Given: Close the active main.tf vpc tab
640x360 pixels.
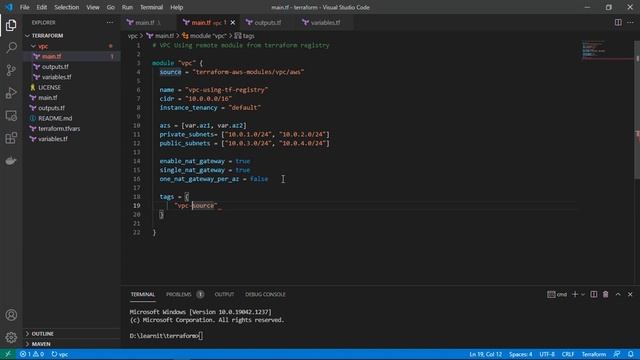Looking at the screenshot, I should tap(233, 22).
